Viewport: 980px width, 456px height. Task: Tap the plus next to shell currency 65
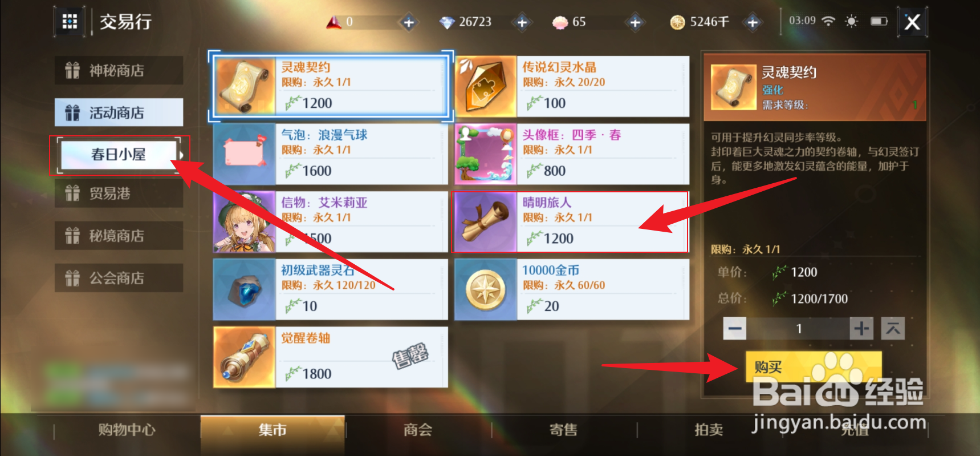pos(635,22)
